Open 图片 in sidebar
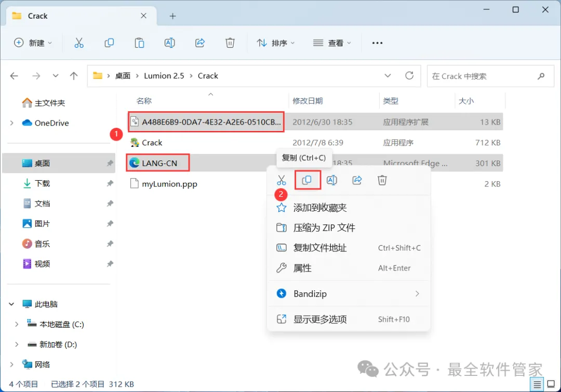Image resolution: width=561 pixels, height=392 pixels. tap(36, 224)
